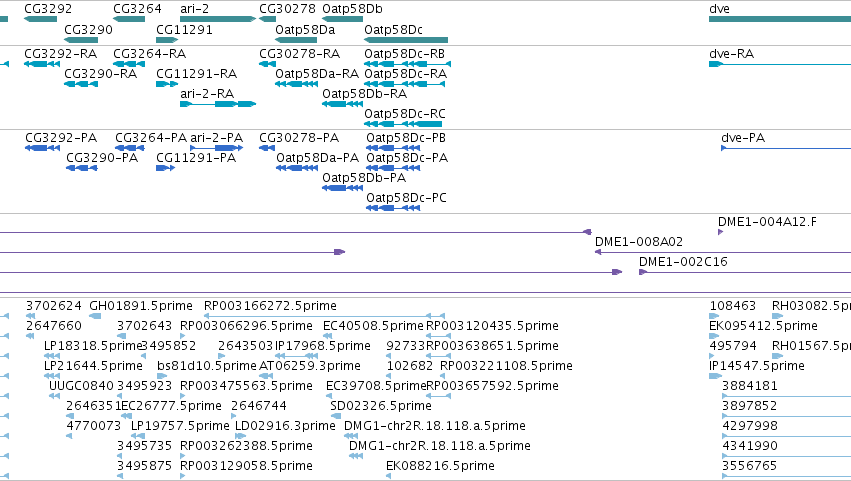Select the CG3290-RA transcript

(100, 74)
